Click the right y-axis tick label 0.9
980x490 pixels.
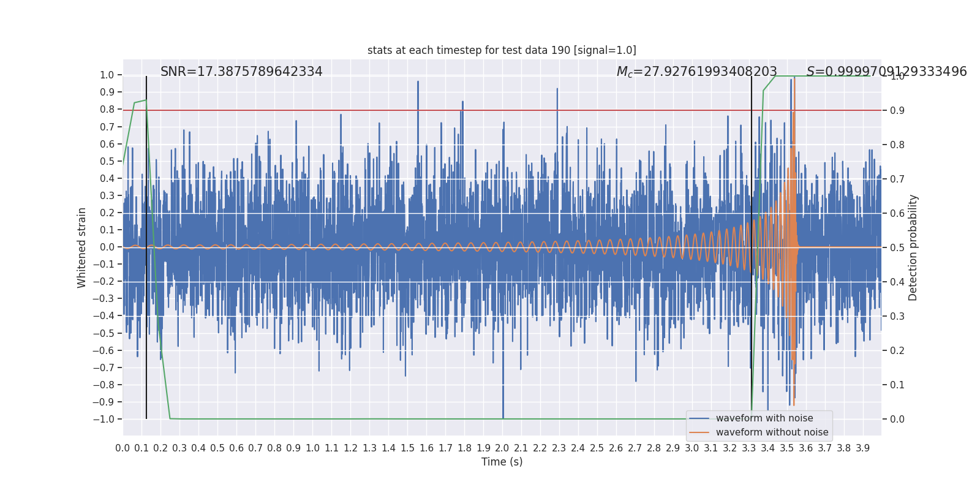897,111
